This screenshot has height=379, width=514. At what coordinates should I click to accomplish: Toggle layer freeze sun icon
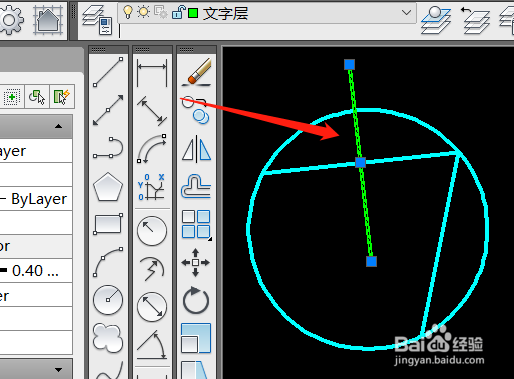pos(144,13)
